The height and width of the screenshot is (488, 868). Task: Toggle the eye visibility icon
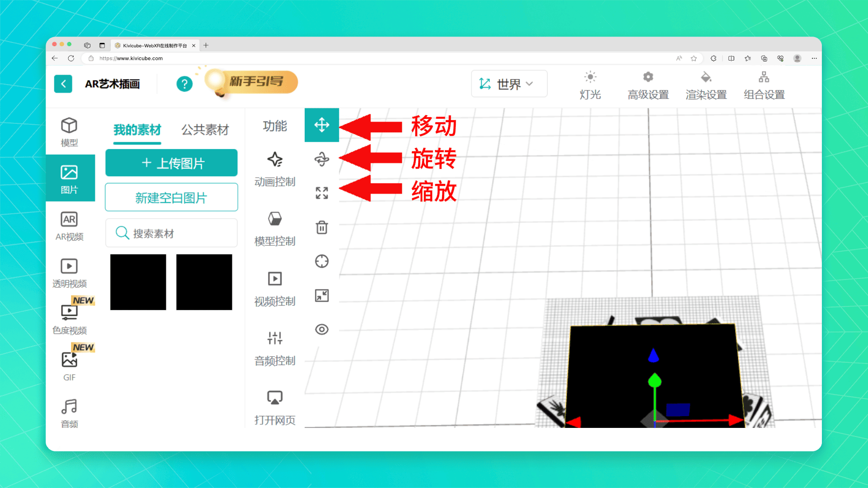coord(321,329)
